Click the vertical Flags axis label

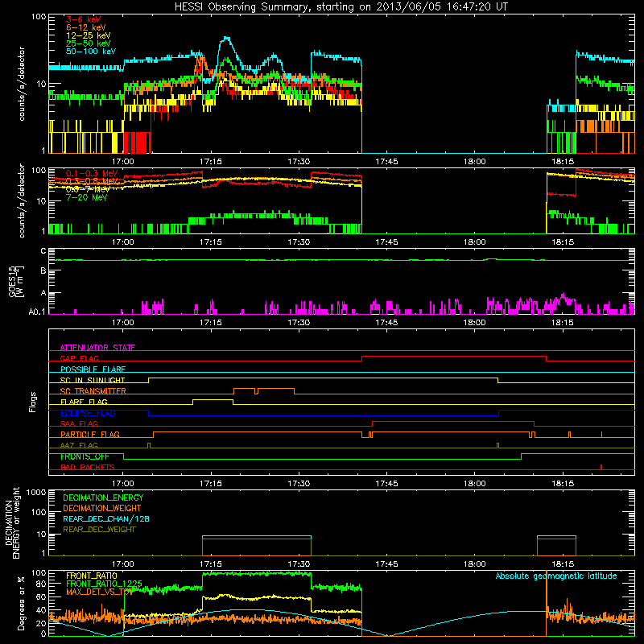(33, 402)
